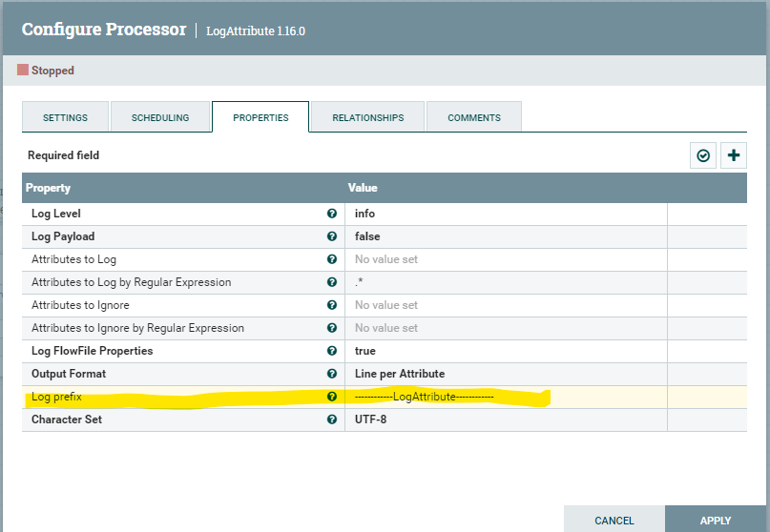Click help icon next to Log Payload
Screen dimensions: 770x532
pyautogui.click(x=332, y=236)
